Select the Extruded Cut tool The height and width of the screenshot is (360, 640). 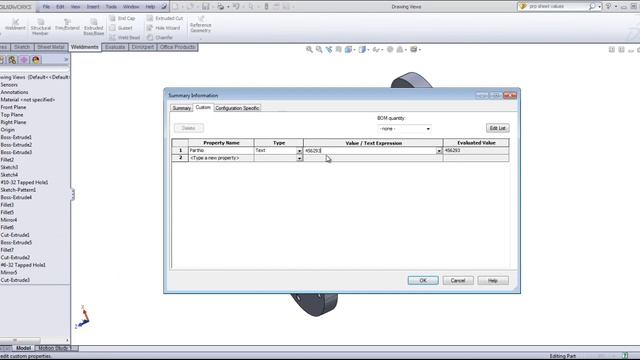click(x=165, y=18)
